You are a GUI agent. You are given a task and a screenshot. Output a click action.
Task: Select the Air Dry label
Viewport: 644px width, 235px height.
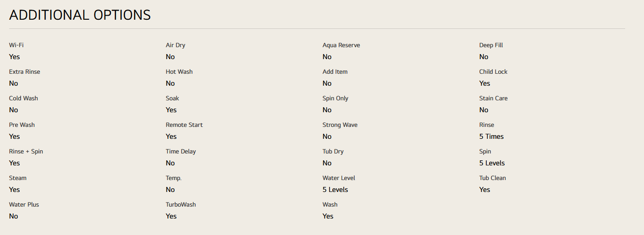[x=176, y=45]
